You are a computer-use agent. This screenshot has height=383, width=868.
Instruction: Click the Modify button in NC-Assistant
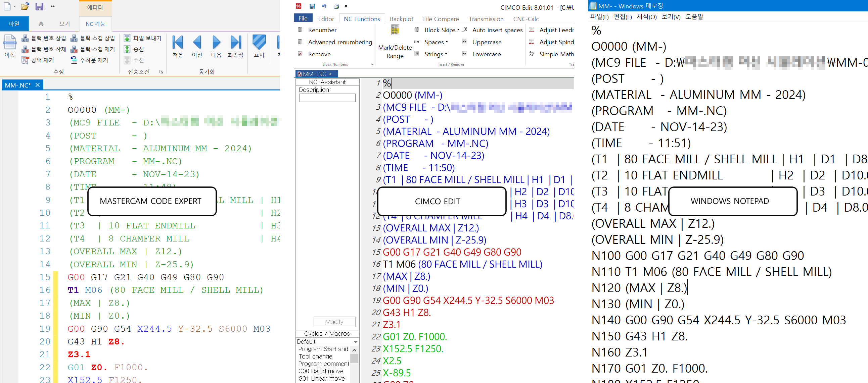tap(334, 322)
